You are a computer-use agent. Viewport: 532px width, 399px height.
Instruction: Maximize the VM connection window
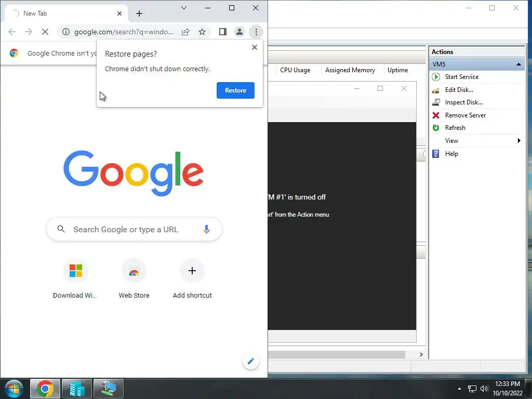(380, 88)
